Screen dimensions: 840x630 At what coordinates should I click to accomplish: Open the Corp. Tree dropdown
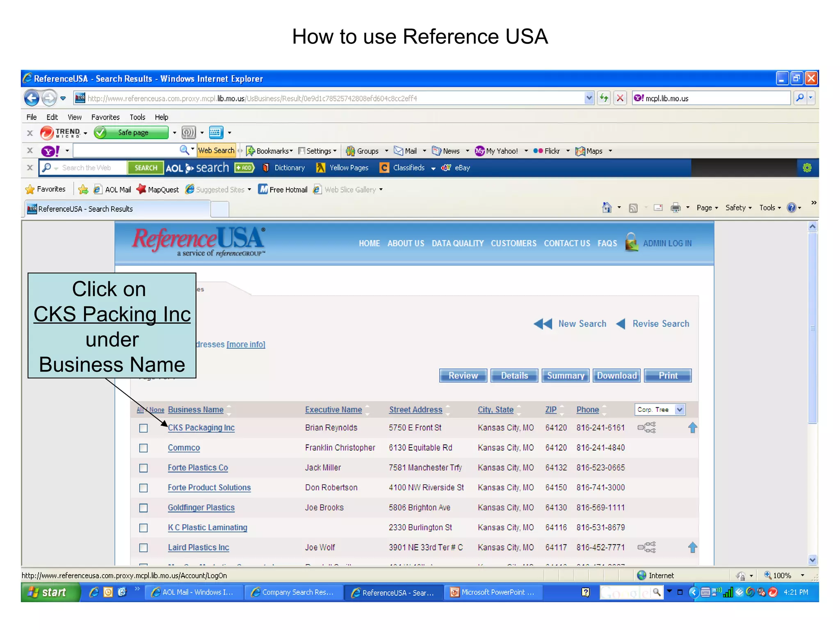point(660,409)
